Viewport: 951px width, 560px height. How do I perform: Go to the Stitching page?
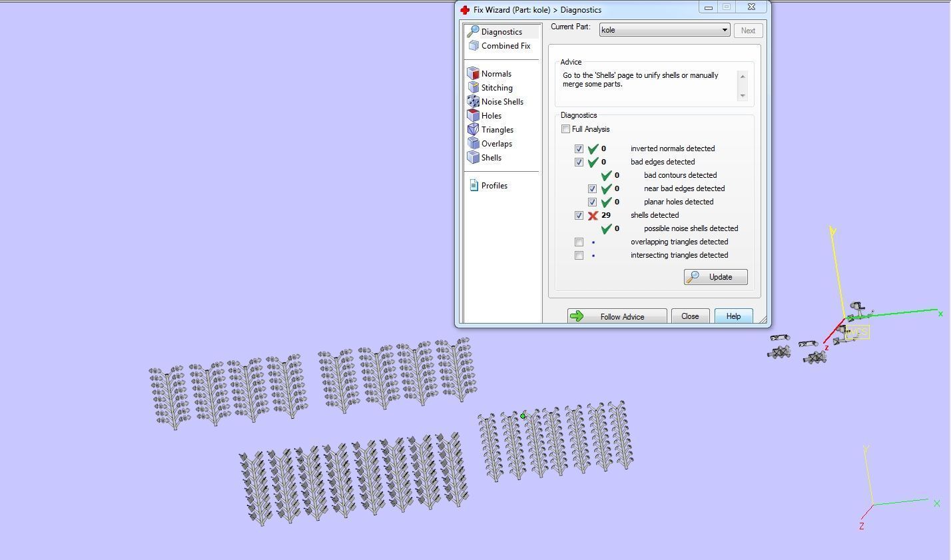[x=497, y=87]
